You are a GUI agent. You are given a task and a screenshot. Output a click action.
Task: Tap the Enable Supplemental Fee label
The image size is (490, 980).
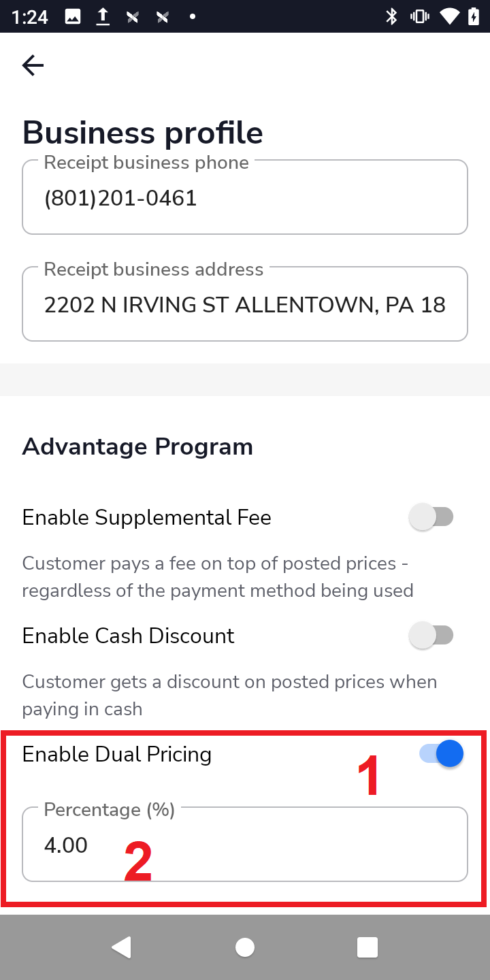pos(147,517)
